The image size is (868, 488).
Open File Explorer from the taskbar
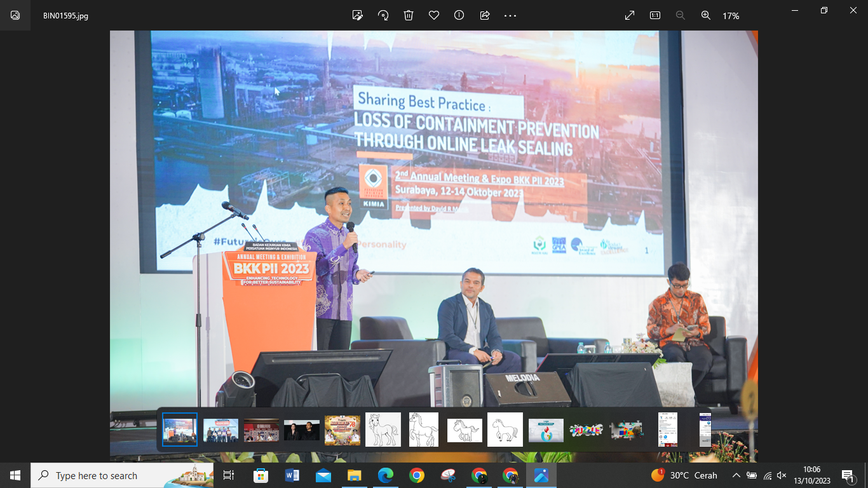[354, 475]
